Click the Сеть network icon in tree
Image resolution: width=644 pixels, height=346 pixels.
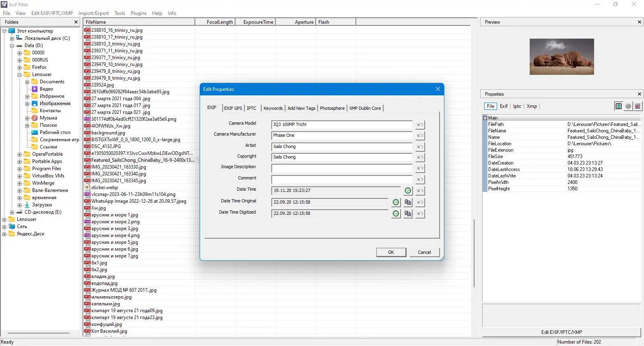[12, 227]
